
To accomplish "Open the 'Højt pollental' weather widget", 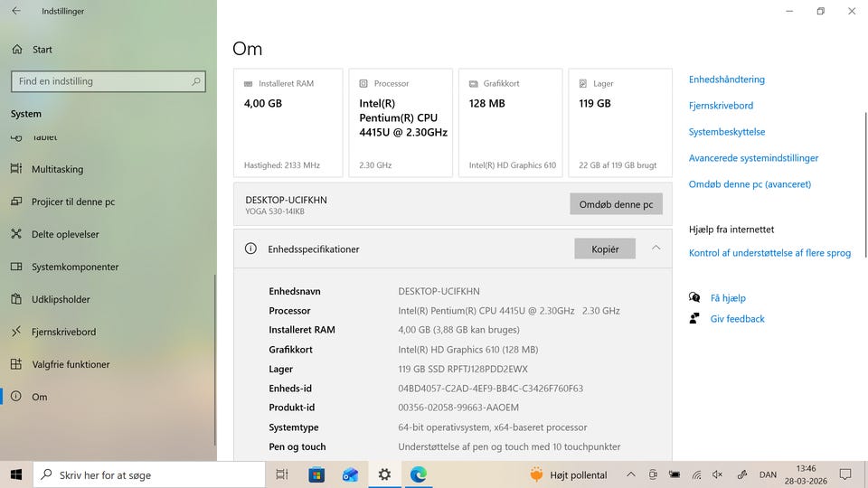I will (x=569, y=474).
